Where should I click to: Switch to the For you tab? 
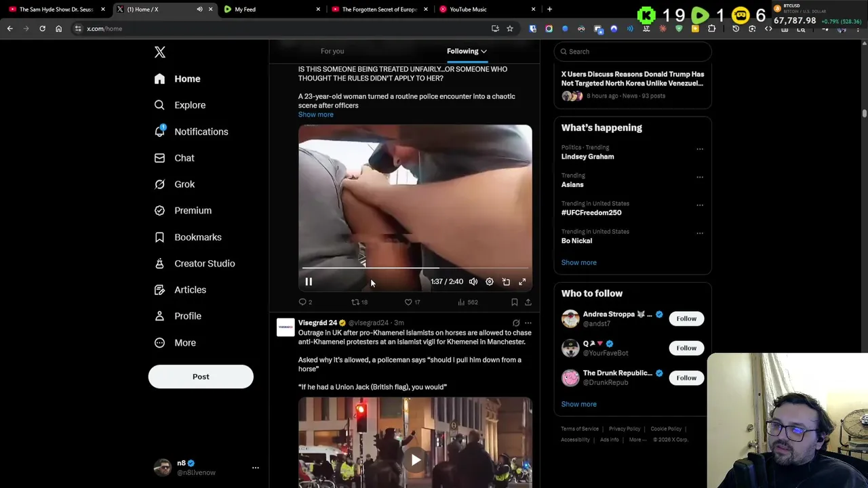pos(332,51)
